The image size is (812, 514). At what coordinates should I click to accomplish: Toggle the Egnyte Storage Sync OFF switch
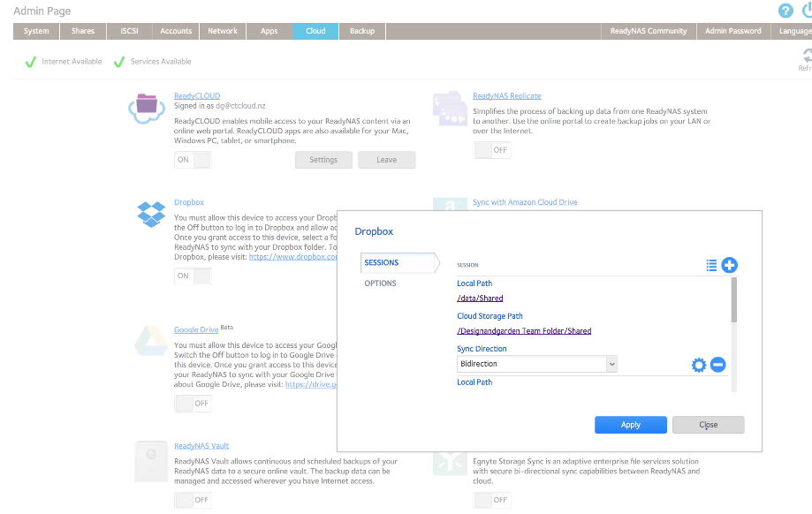(492, 500)
